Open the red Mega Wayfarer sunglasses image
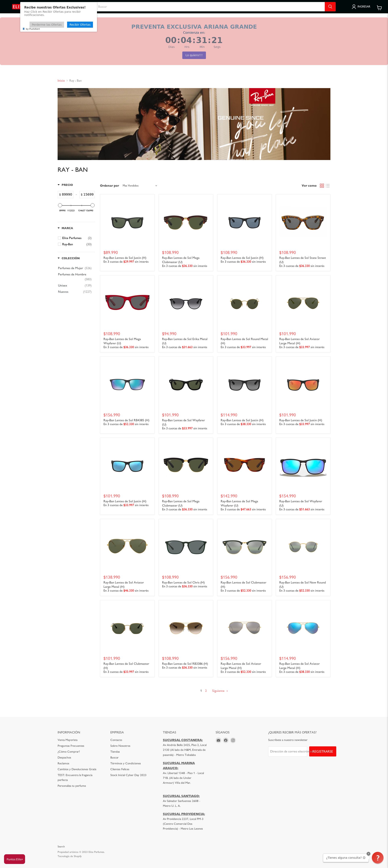 [x=127, y=303]
